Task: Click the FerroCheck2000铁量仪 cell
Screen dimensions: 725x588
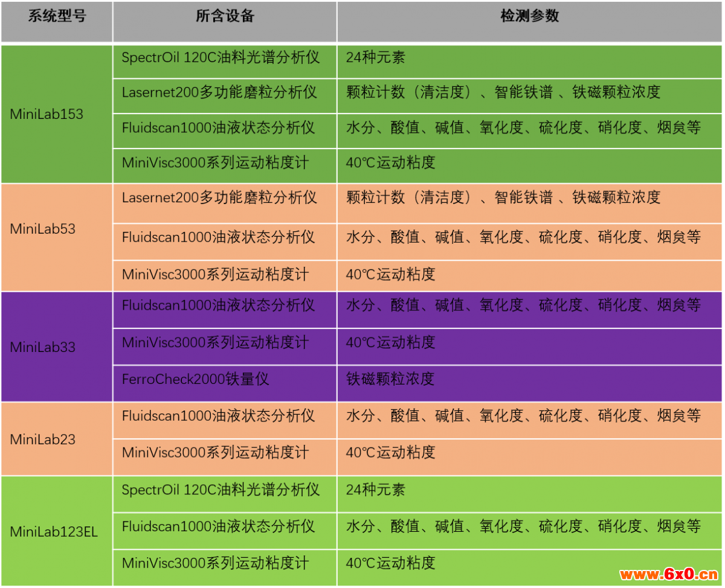Action: (x=225, y=383)
